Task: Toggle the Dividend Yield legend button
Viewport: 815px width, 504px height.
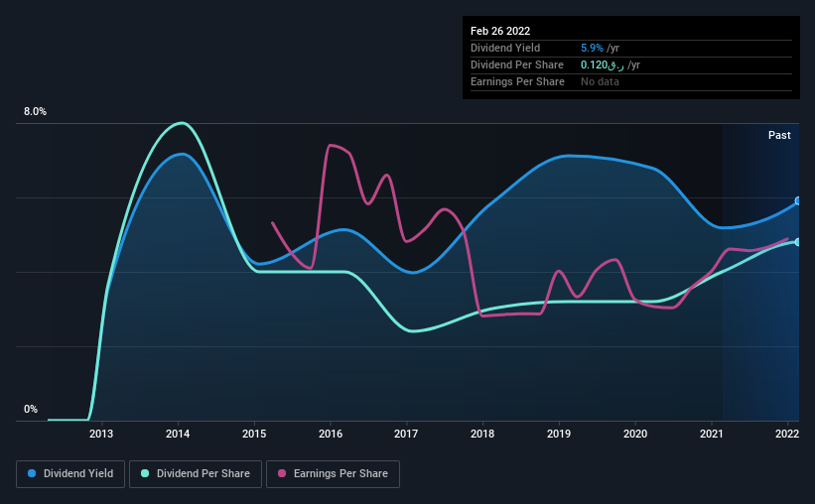Action: 70,474
